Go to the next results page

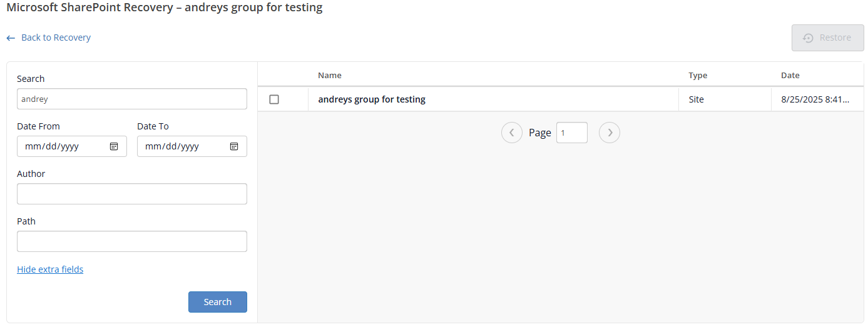pyautogui.click(x=610, y=133)
